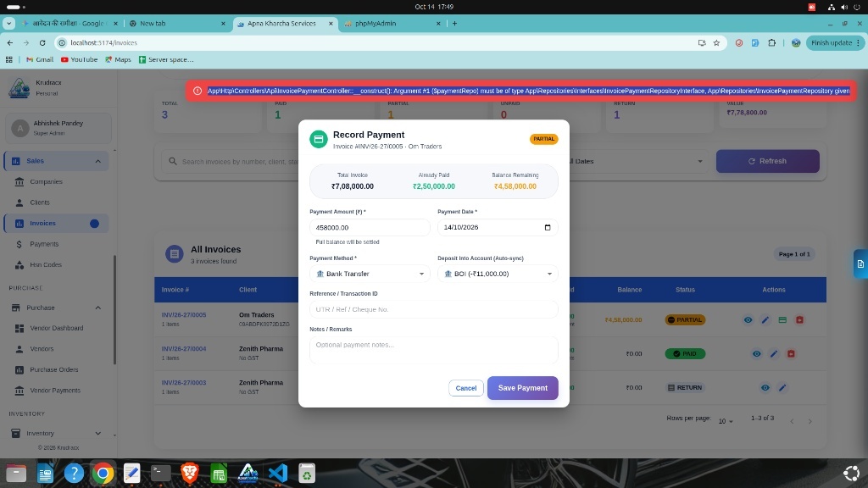Go back in browser
The width and height of the screenshot is (868, 488).
tap(10, 42)
